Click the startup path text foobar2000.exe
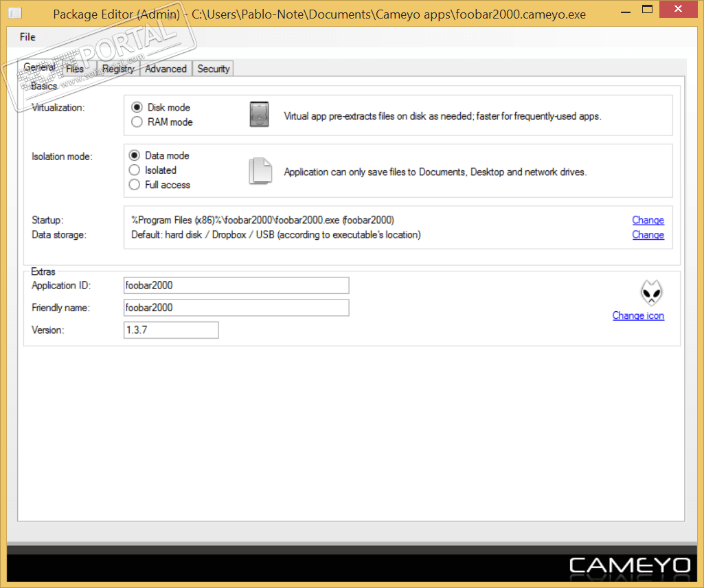Viewport: 704px width, 588px height. (x=262, y=220)
